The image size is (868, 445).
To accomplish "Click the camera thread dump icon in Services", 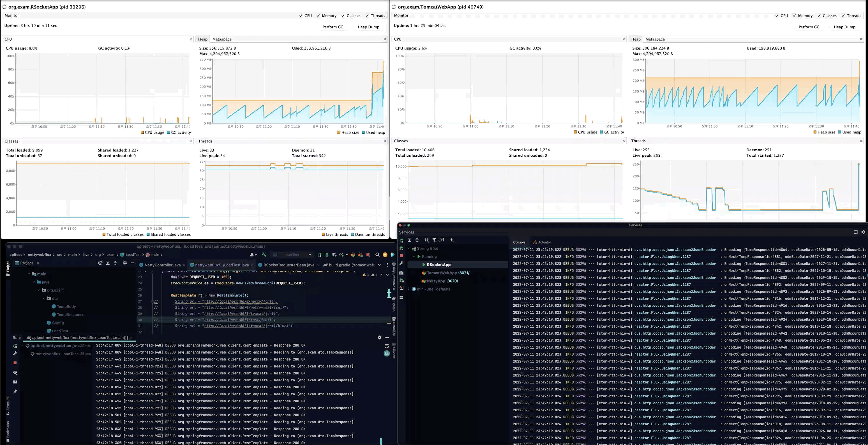I will point(401,273).
